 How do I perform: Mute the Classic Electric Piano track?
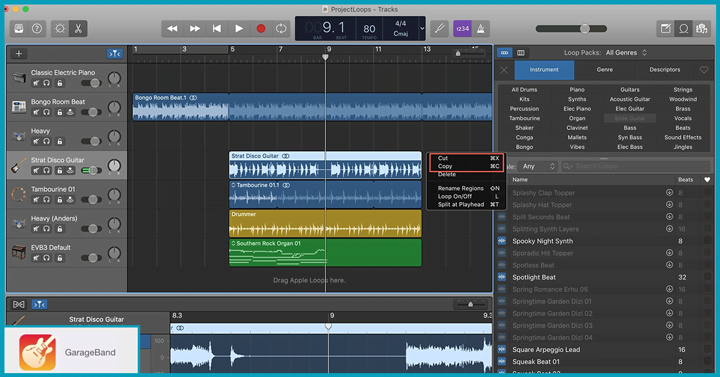tap(36, 83)
